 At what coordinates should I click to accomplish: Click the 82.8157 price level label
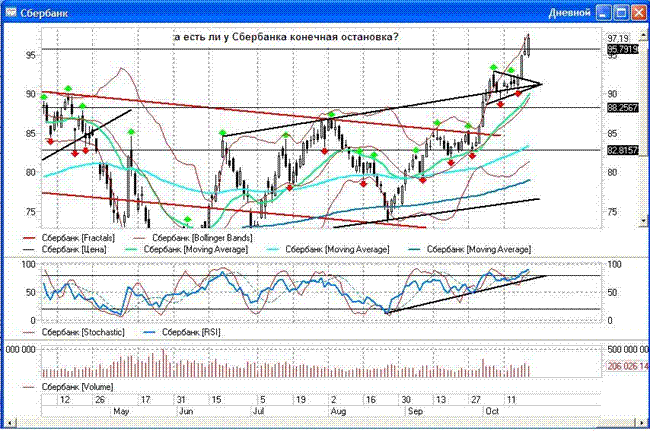623,150
